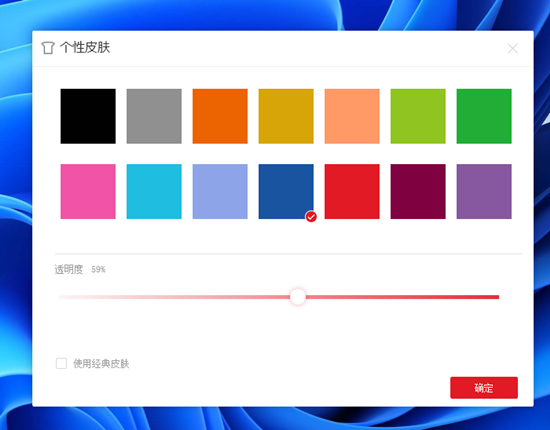
Task: Select the lavender blue skin swatch
Action: pos(220,192)
